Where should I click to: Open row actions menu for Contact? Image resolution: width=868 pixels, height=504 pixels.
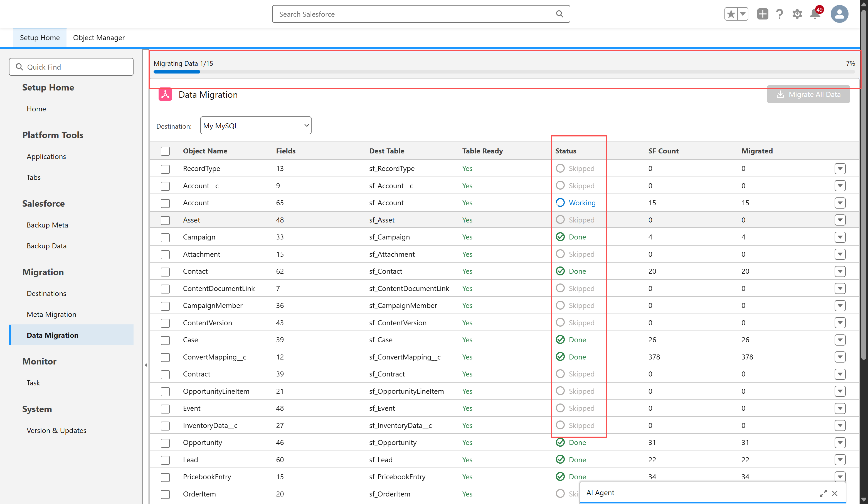click(840, 271)
